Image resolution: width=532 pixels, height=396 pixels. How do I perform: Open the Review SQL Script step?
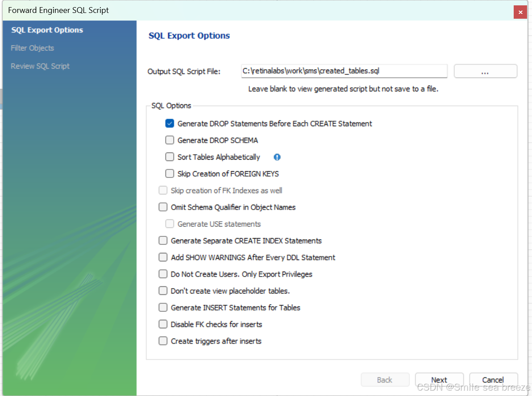(40, 66)
